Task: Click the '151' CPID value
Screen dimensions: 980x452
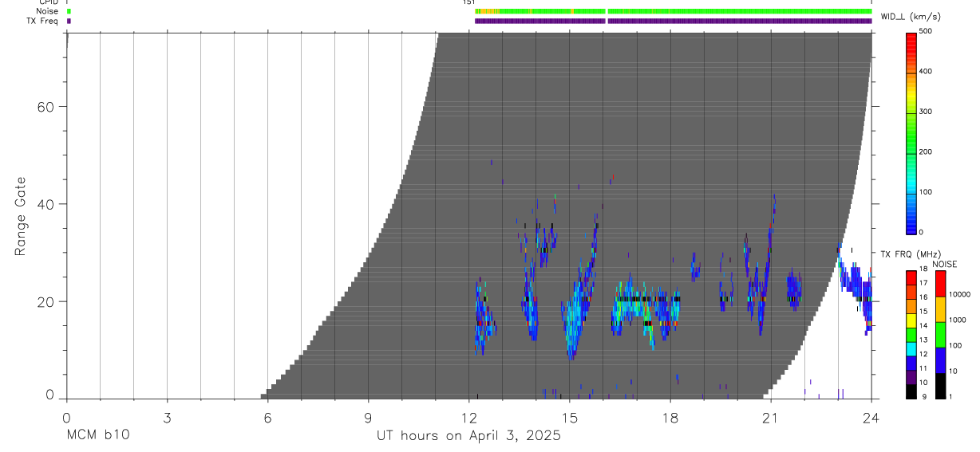Action: coord(468,2)
